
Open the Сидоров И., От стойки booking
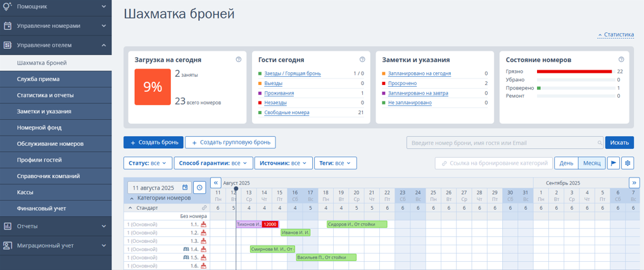[357, 224]
